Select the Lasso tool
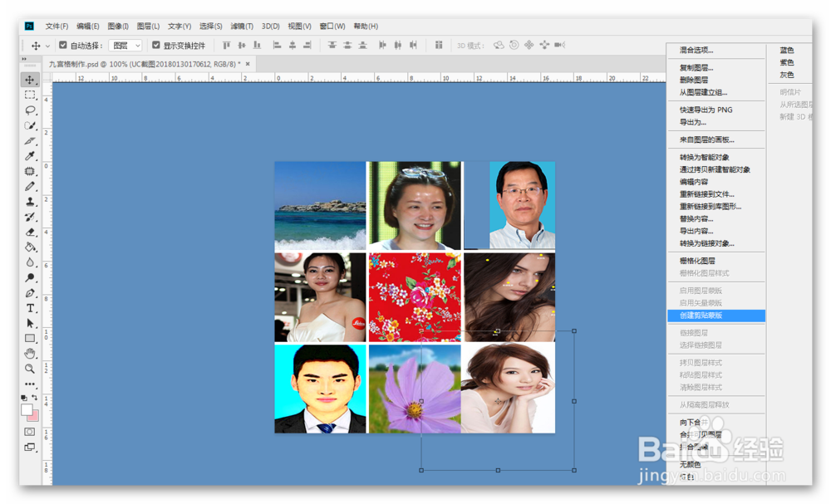Image resolution: width=831 pixels, height=504 pixels. coord(30,110)
